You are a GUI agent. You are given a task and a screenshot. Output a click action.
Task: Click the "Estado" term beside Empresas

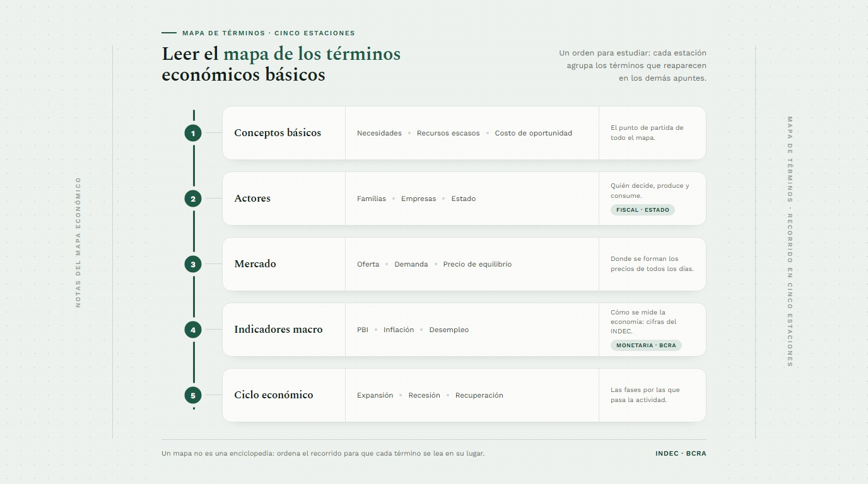(x=464, y=199)
